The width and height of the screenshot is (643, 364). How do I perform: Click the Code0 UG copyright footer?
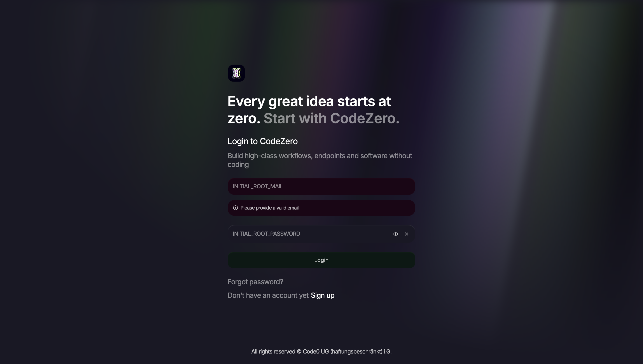[x=321, y=352]
